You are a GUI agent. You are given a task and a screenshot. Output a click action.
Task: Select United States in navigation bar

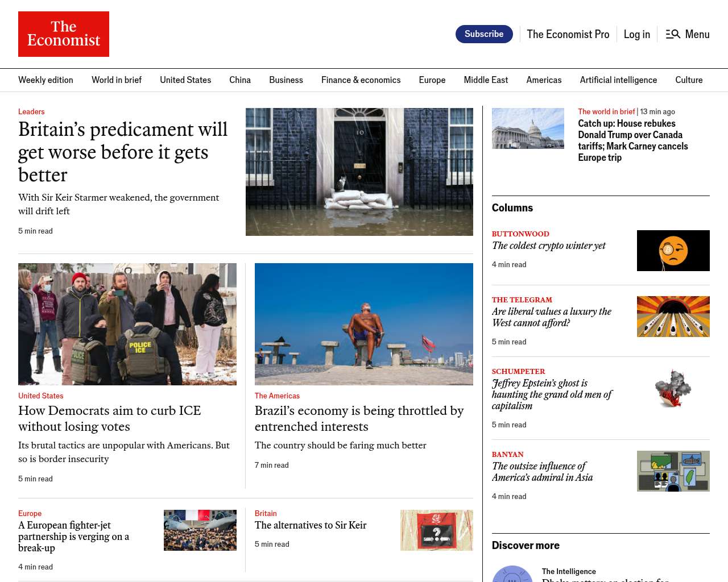point(185,80)
